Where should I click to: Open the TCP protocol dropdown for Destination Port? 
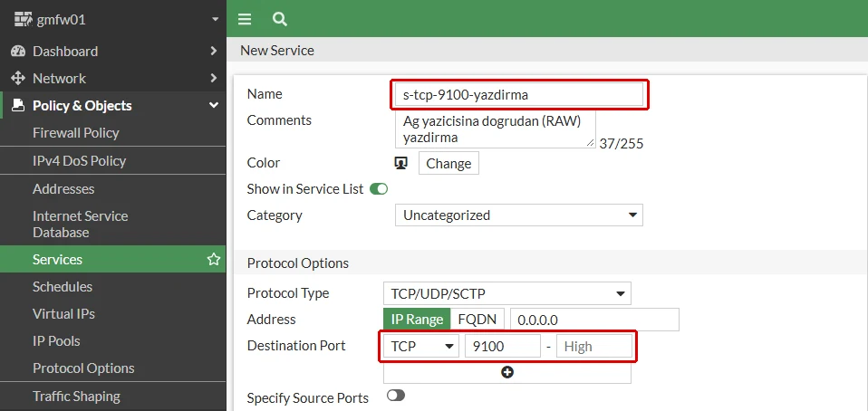(x=421, y=347)
